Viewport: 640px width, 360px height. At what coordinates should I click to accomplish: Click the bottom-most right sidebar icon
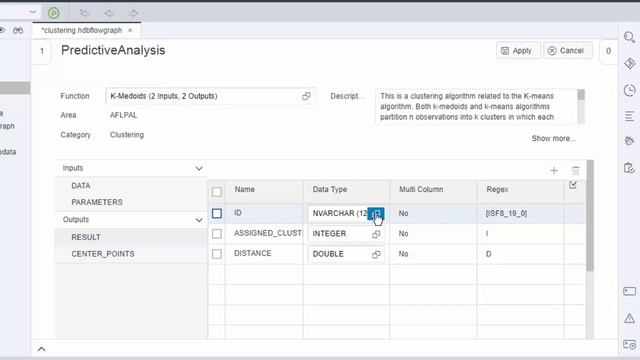point(629,345)
